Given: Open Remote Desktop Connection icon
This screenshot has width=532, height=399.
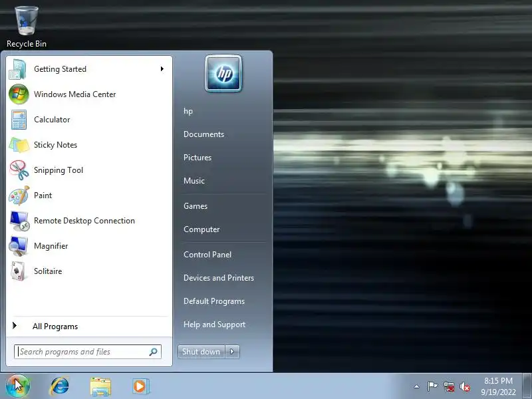Looking at the screenshot, I should pyautogui.click(x=19, y=221).
